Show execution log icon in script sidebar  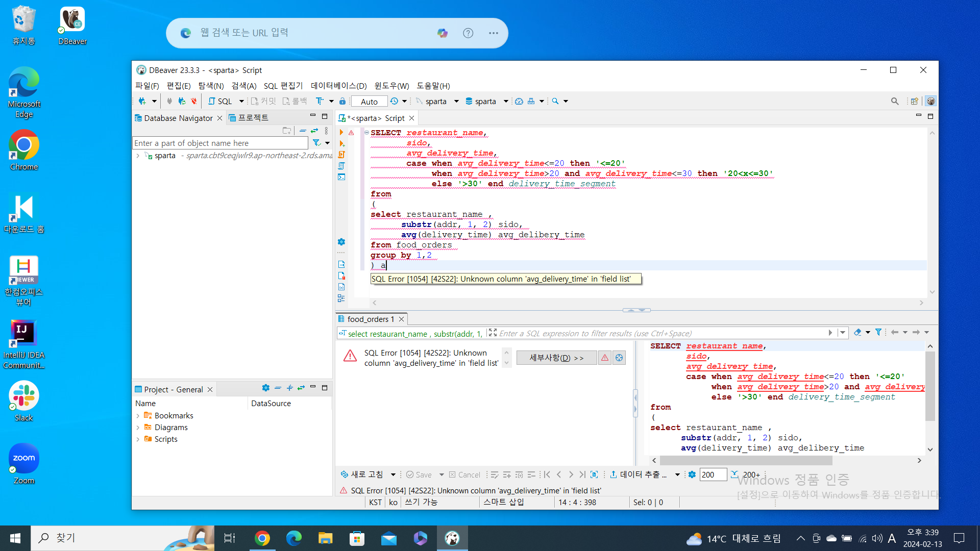(x=341, y=275)
